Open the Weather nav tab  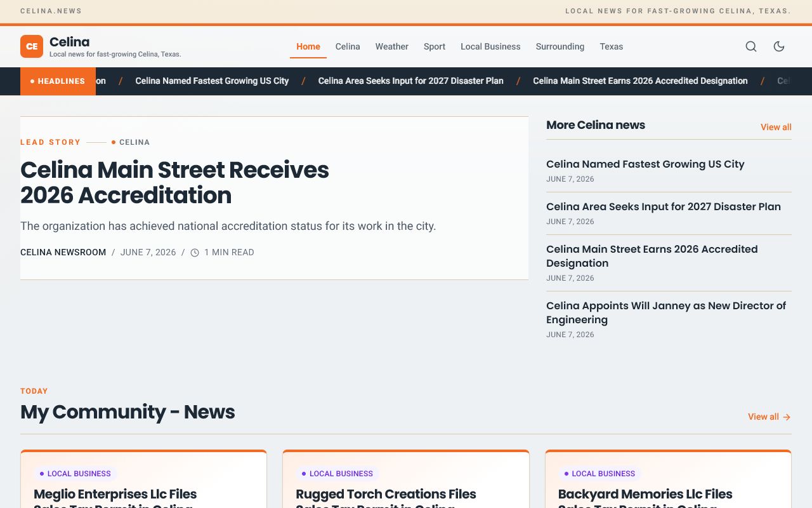click(392, 46)
